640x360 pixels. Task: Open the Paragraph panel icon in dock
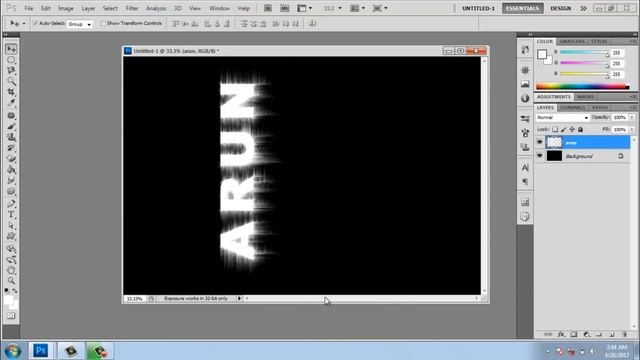click(x=525, y=182)
